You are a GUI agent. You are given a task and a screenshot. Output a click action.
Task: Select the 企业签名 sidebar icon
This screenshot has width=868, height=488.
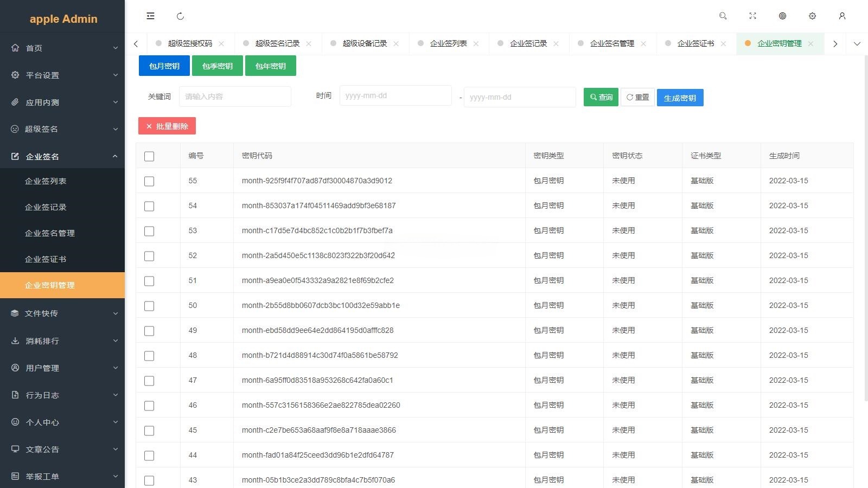click(15, 156)
